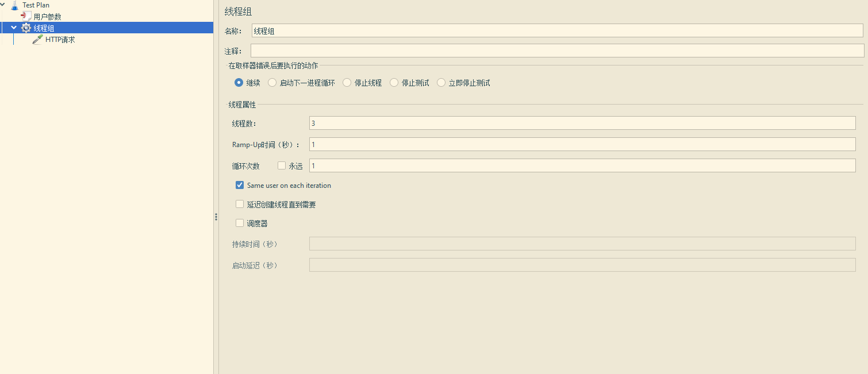This screenshot has height=374, width=868.
Task: Click the 在取样器错误后要执行的动作 label
Action: point(273,65)
